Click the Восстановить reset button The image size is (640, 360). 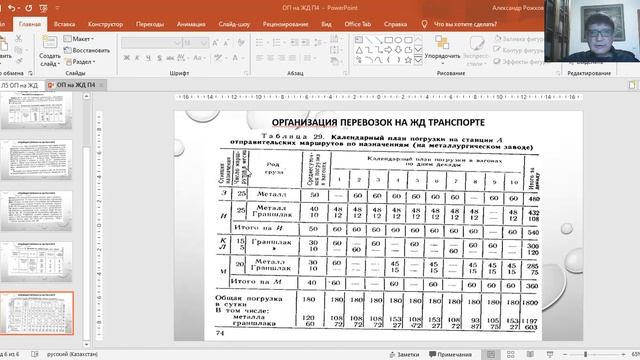pos(87,50)
